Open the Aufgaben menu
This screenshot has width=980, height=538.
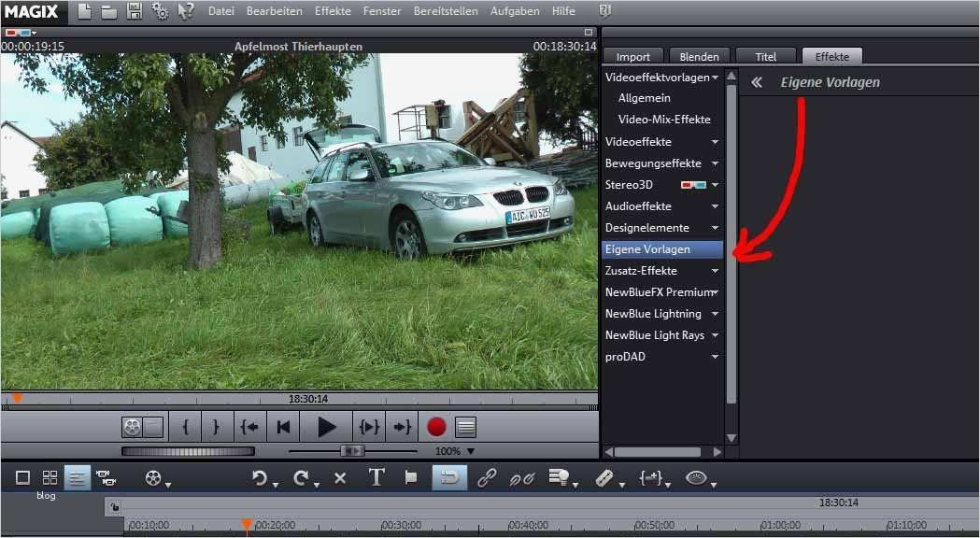point(515,11)
